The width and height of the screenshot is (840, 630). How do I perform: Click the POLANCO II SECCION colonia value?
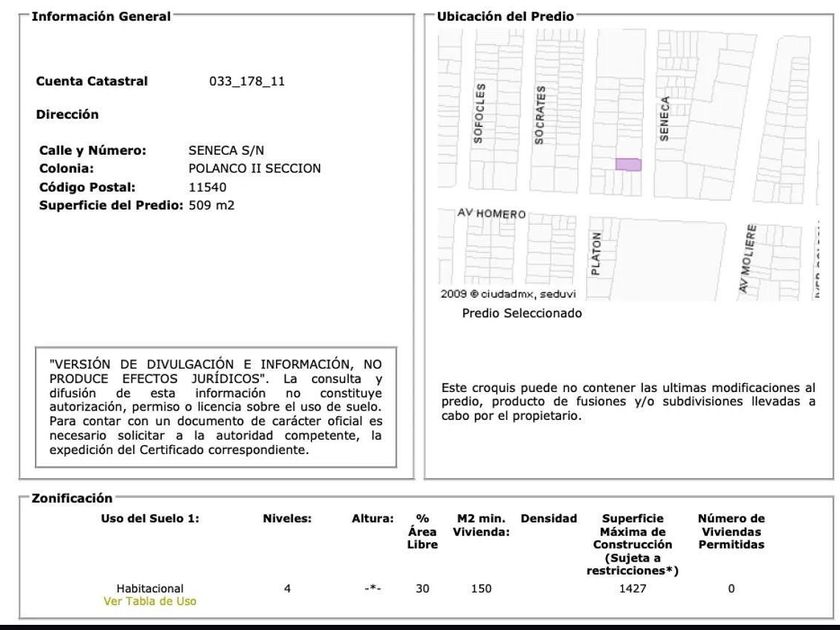point(254,169)
